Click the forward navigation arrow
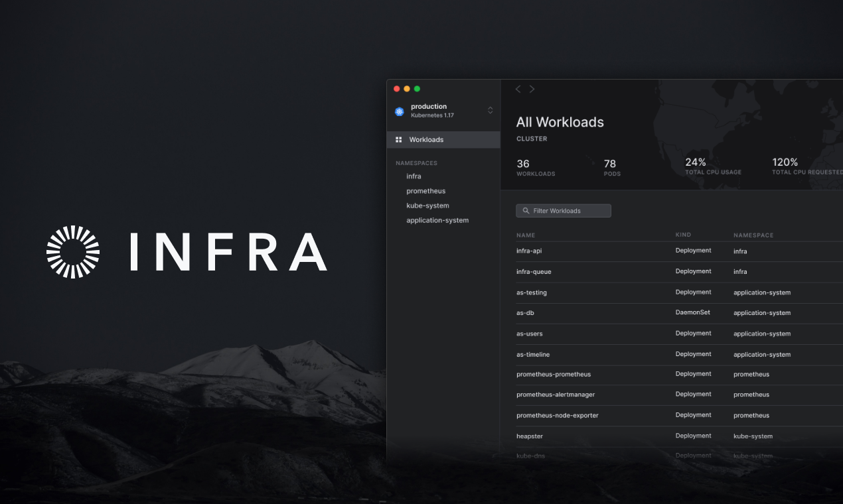843x504 pixels. pyautogui.click(x=531, y=89)
